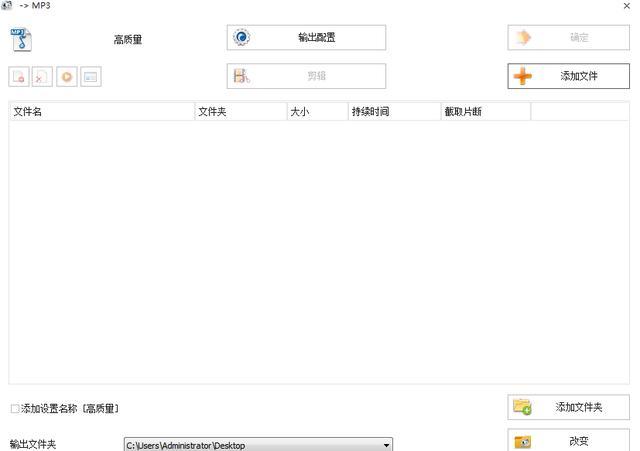Sort by 大小 size column header
640x451 pixels.
(x=317, y=112)
